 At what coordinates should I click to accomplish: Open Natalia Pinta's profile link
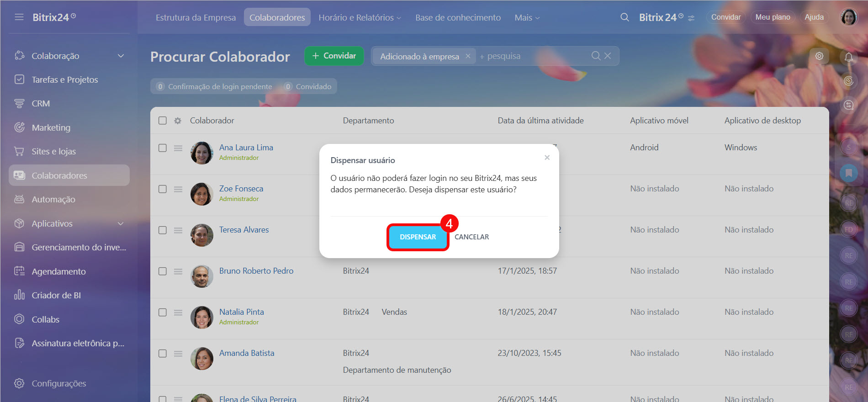[x=242, y=312]
